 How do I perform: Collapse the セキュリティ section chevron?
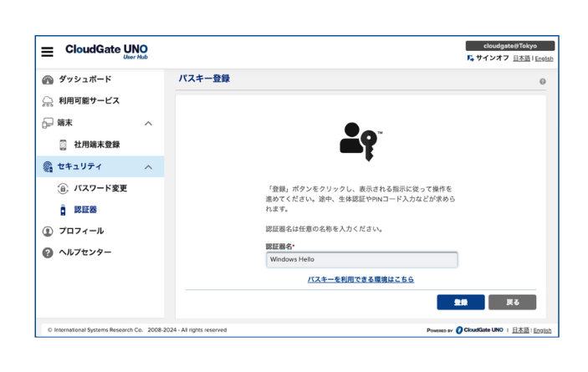click(149, 167)
